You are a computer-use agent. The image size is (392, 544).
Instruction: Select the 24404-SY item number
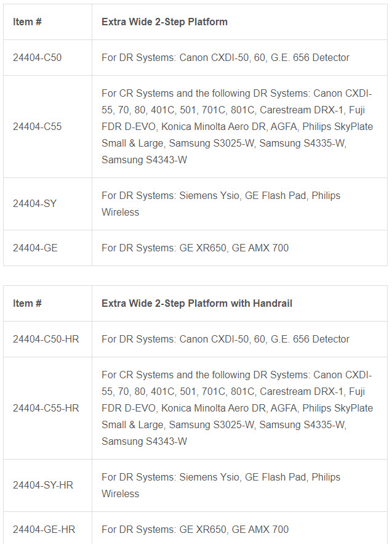point(34,204)
